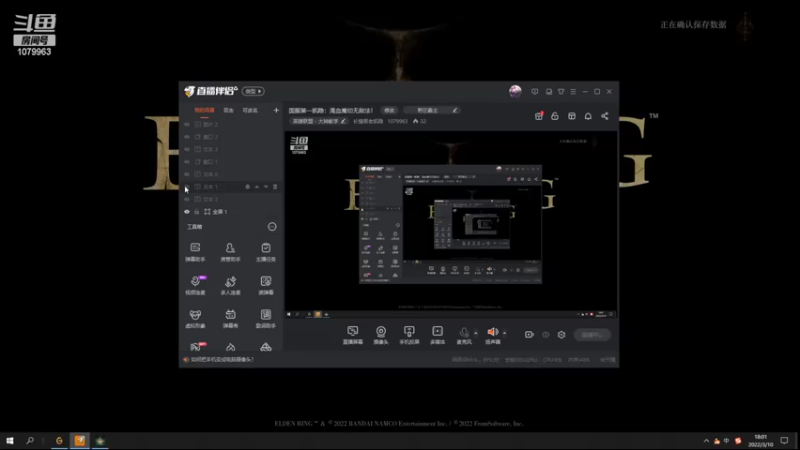Image resolution: width=800 pixels, height=450 pixels.
Task: Toggle visibility of the 图片 2 source
Action: (x=187, y=124)
